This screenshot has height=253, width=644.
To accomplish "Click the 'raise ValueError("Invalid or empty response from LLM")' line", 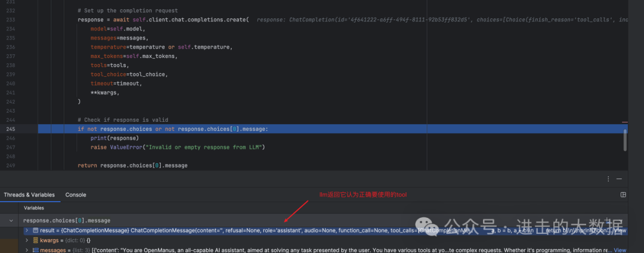I will [178, 147].
